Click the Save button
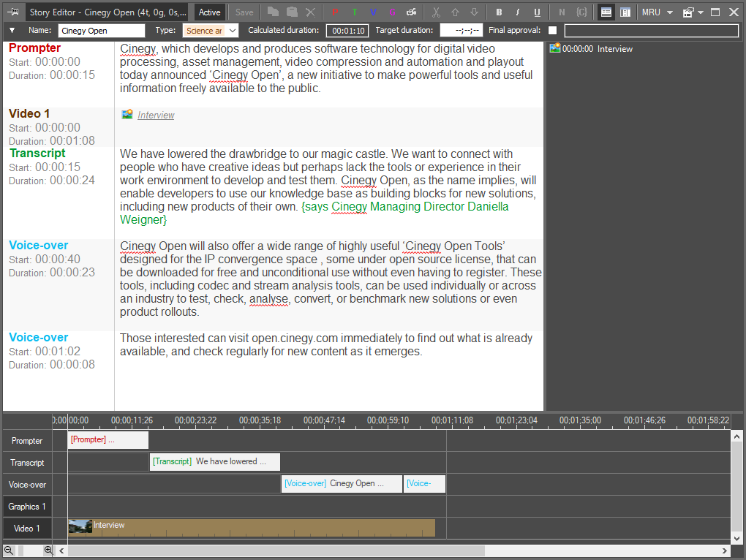This screenshot has width=746, height=560. point(244,12)
